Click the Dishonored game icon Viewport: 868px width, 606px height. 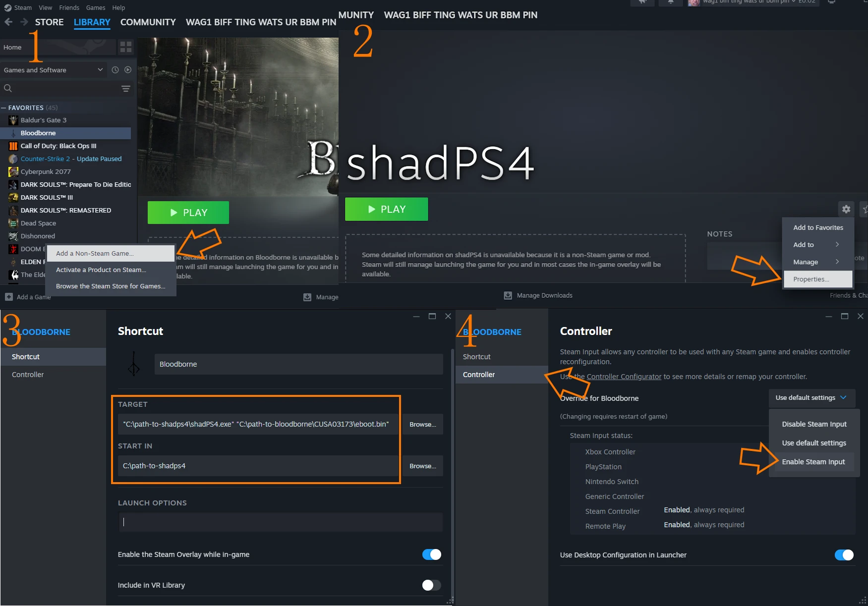pyautogui.click(x=13, y=236)
